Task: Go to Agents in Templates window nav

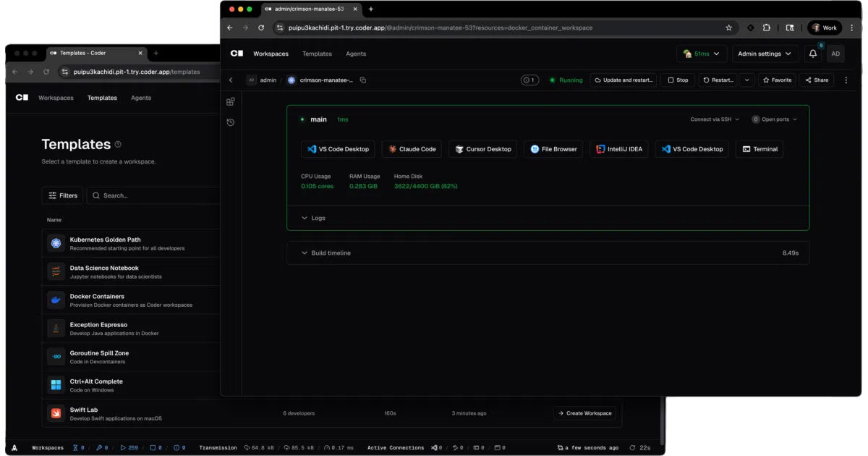Action: (x=141, y=98)
